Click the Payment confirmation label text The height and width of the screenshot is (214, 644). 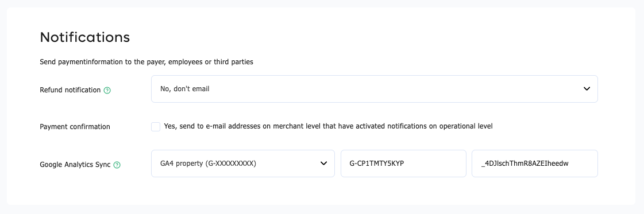(75, 127)
